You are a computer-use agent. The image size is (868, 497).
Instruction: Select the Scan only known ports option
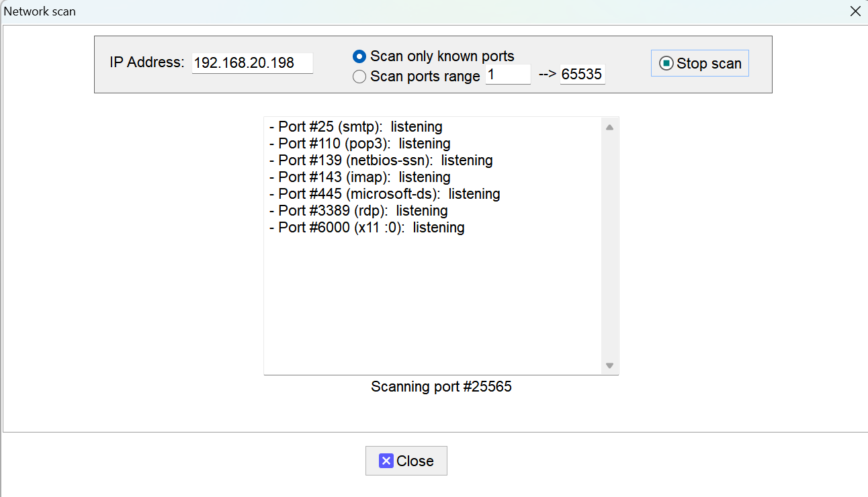coord(441,56)
